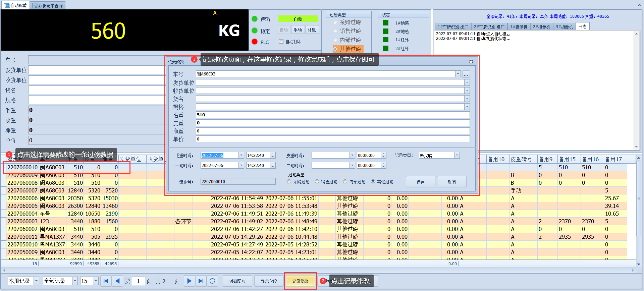The width and height of the screenshot is (644, 291).
Task: Expand the 发货单位 dropdown in the dialog
Action: pyautogui.click(x=467, y=82)
